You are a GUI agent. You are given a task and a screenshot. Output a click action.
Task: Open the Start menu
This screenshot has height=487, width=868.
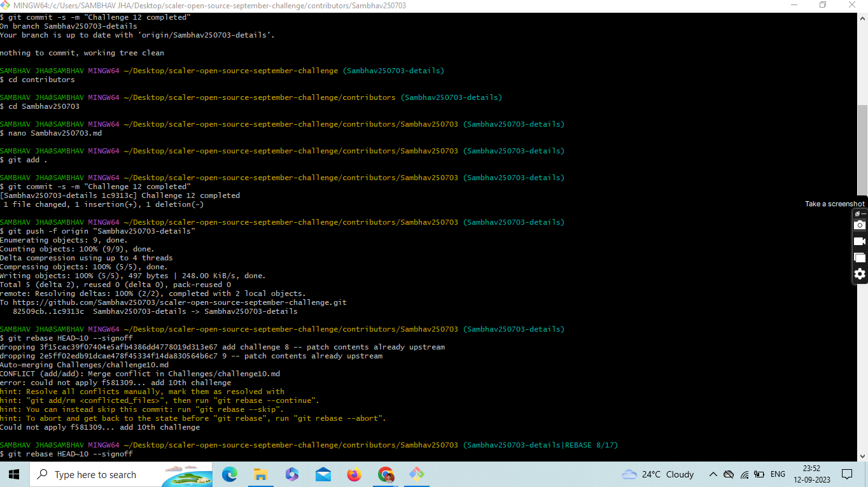[x=13, y=474]
